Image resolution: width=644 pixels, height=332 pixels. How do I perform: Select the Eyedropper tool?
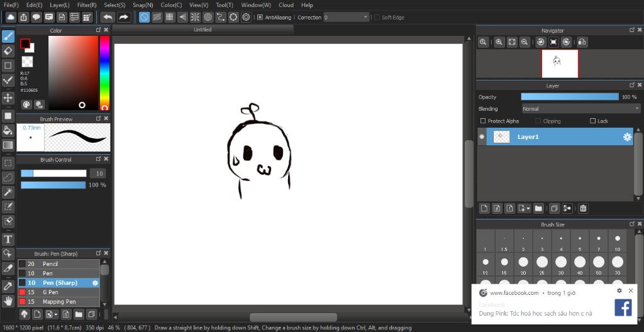[8, 286]
